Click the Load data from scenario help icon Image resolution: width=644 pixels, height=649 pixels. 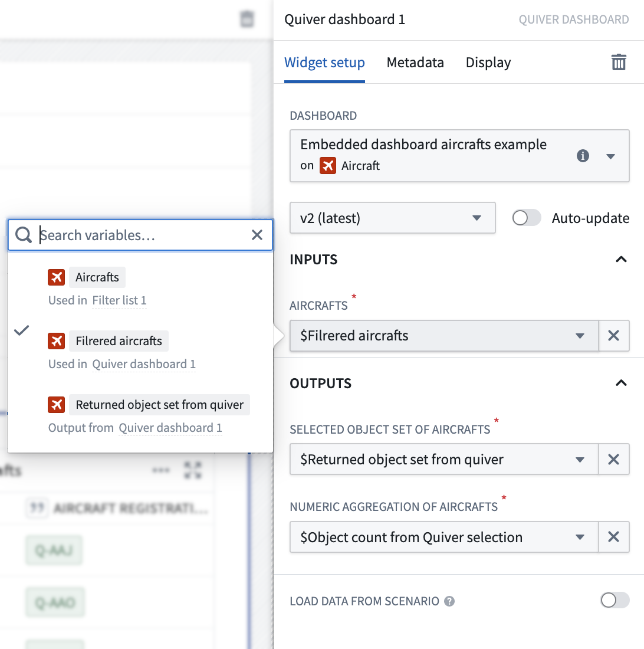449,601
